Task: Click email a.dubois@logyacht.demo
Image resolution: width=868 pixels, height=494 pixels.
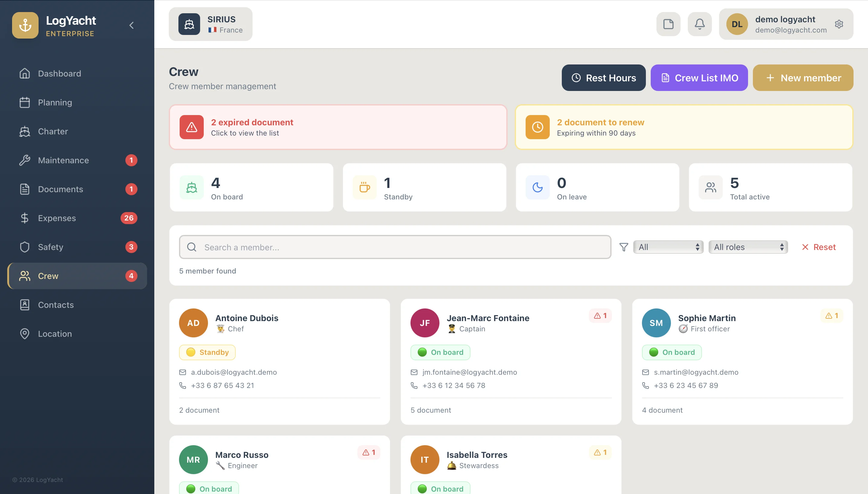Action: coord(234,372)
